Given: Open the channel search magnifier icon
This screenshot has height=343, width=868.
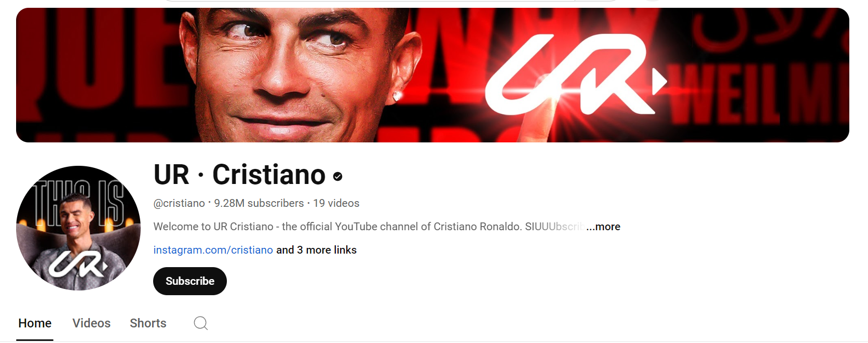Looking at the screenshot, I should pyautogui.click(x=201, y=323).
